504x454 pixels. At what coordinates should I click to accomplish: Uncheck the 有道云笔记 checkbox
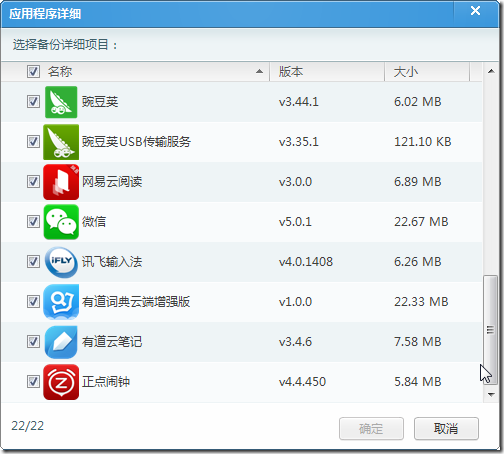pyautogui.click(x=33, y=342)
